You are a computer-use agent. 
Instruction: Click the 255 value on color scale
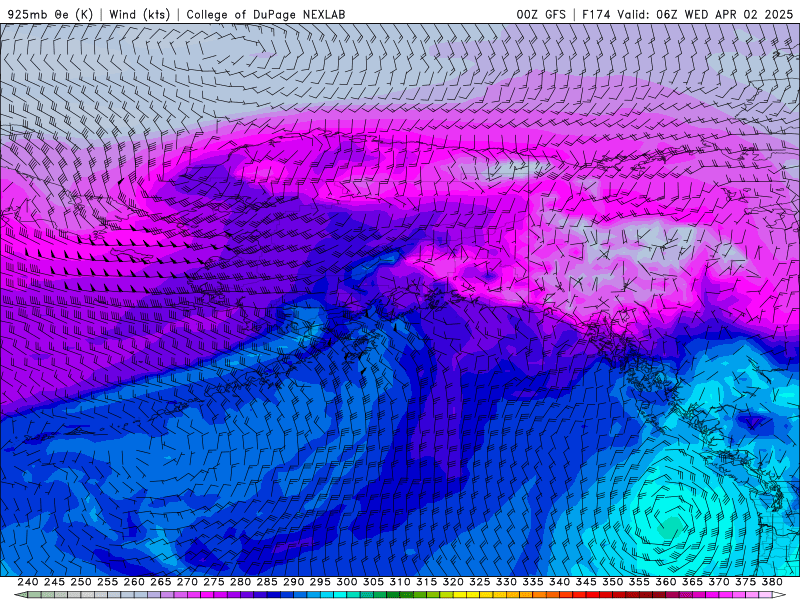click(107, 582)
